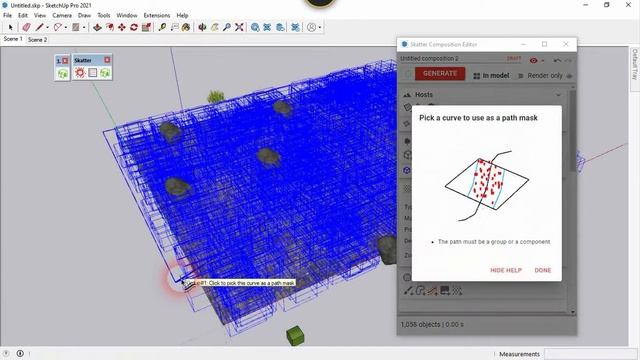Select the Pan hand tool
The height and width of the screenshot is (360, 640).
pos(215,27)
